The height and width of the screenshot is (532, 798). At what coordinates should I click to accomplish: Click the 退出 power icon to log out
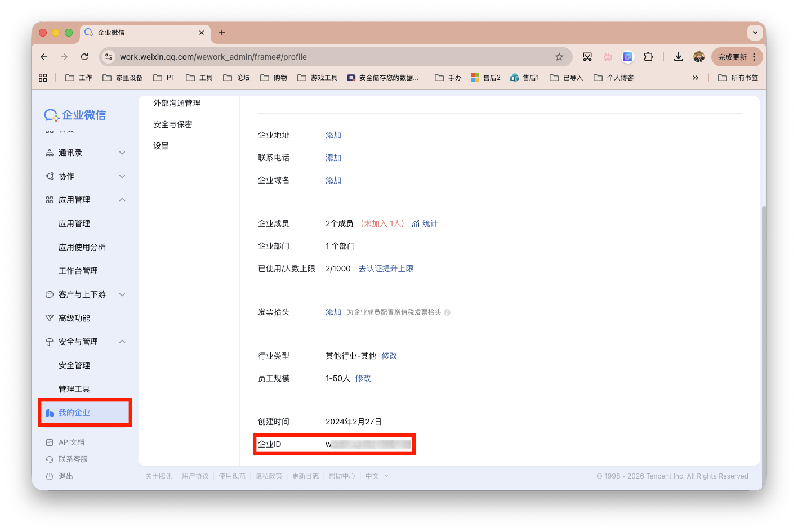tap(50, 476)
